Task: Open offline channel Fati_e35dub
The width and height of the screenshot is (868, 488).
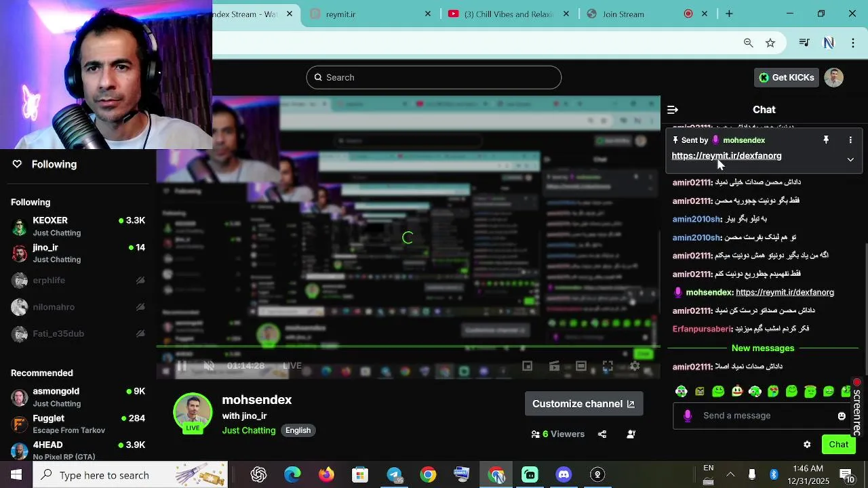Action: coord(78,333)
